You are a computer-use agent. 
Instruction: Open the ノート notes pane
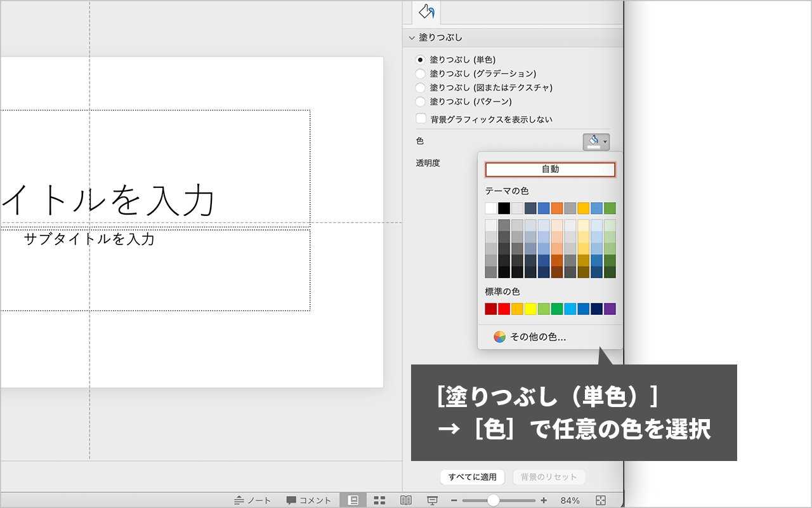pyautogui.click(x=252, y=500)
